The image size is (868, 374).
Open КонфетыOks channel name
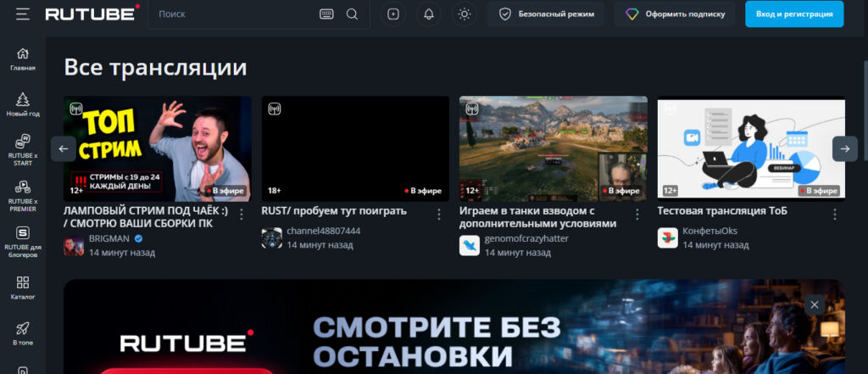pos(709,231)
